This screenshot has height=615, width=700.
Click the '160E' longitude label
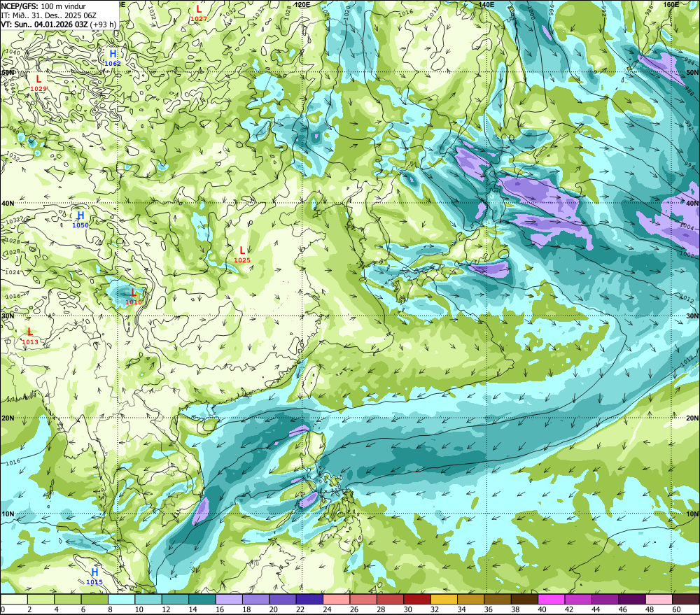click(x=671, y=4)
